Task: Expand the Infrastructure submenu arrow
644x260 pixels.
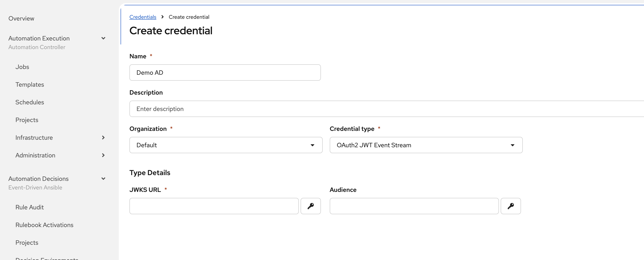Action: coord(103,138)
